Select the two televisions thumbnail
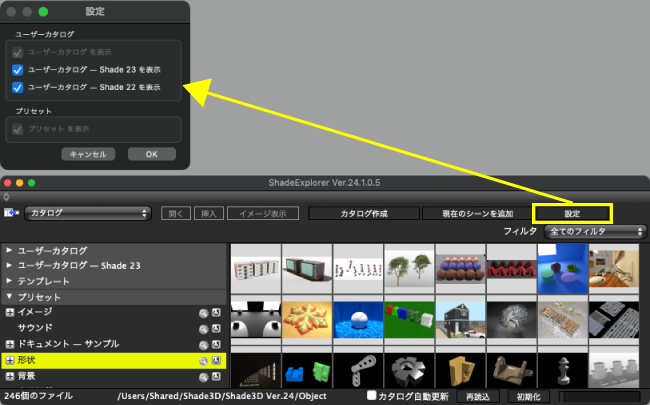 [307, 269]
